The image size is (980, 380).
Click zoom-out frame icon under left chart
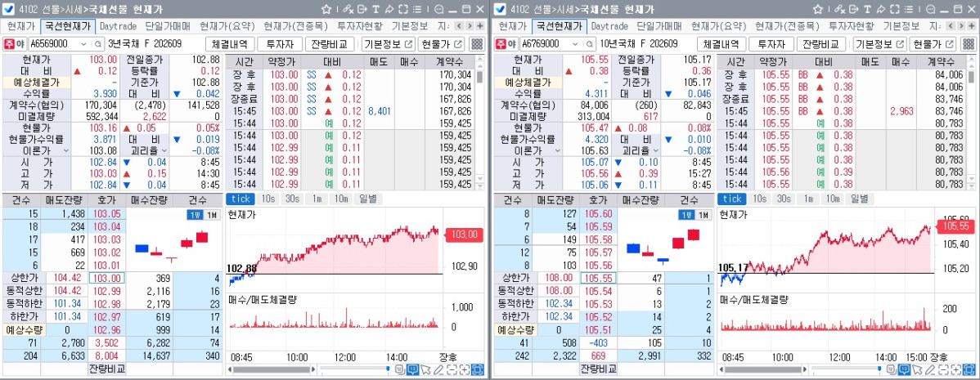[x=452, y=369]
